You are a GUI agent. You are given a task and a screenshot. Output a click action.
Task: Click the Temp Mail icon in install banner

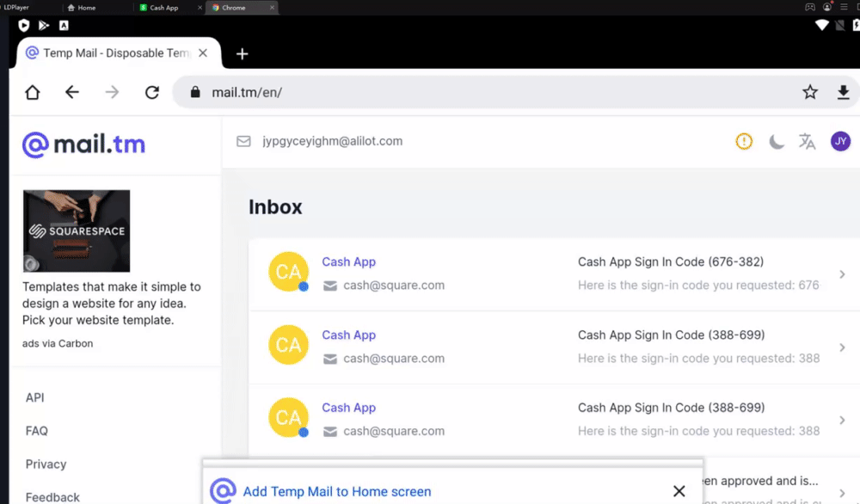[224, 491]
